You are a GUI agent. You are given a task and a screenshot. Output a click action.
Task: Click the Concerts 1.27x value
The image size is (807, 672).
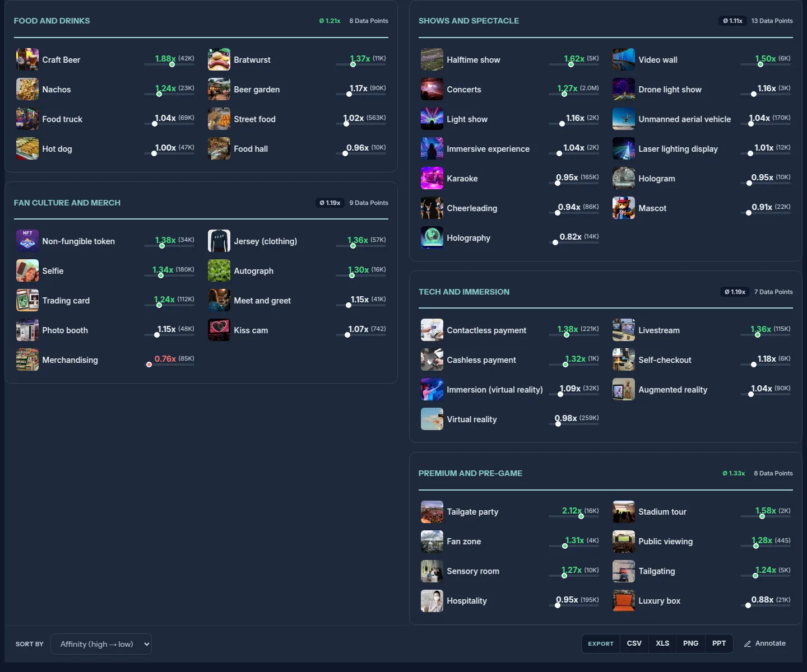point(567,88)
